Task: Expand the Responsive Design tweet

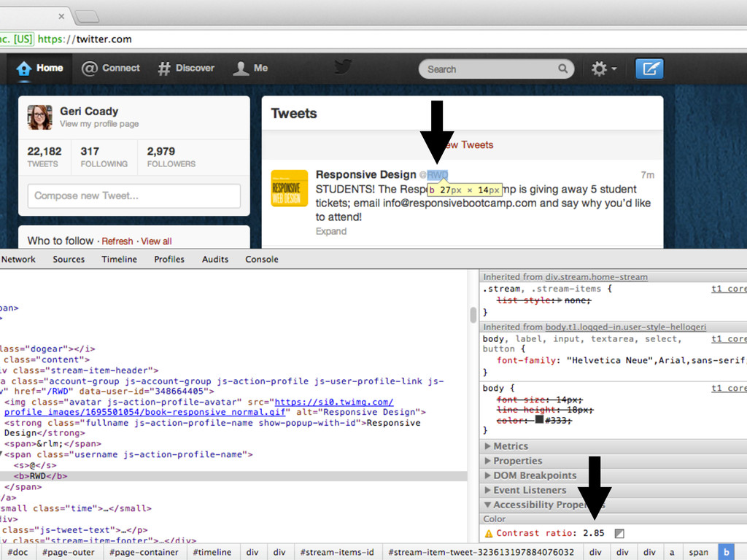Action: point(330,231)
